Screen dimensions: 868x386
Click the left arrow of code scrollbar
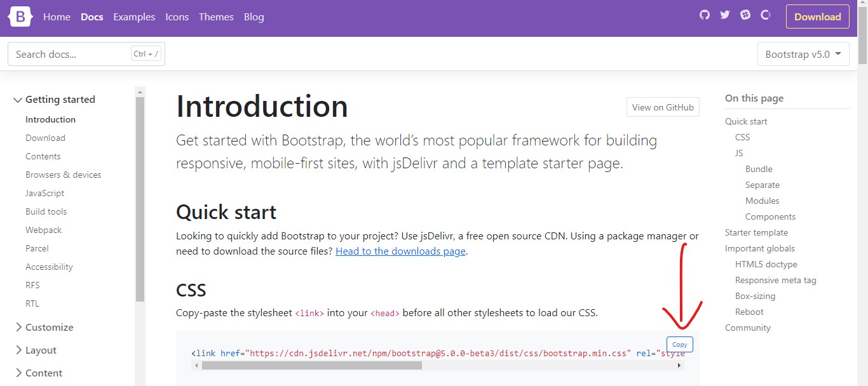(x=196, y=366)
